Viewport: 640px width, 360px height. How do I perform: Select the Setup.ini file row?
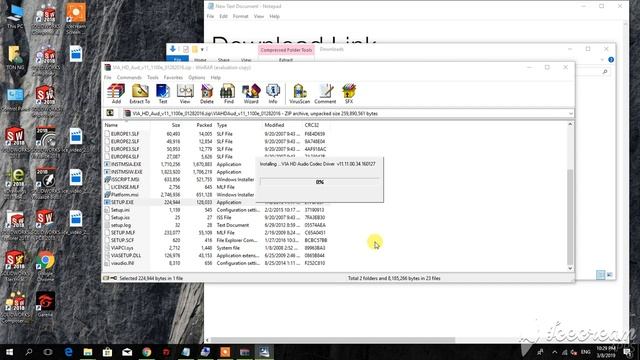pyautogui.click(x=216, y=210)
